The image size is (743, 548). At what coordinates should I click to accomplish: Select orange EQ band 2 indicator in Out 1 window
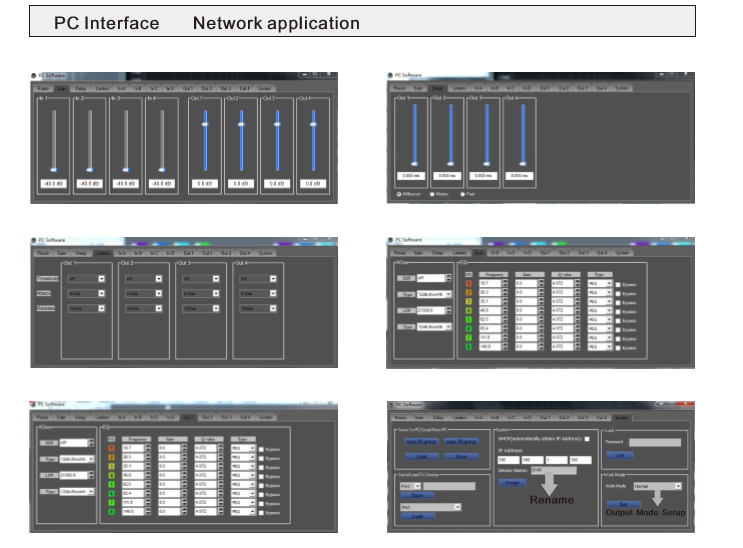[109, 458]
